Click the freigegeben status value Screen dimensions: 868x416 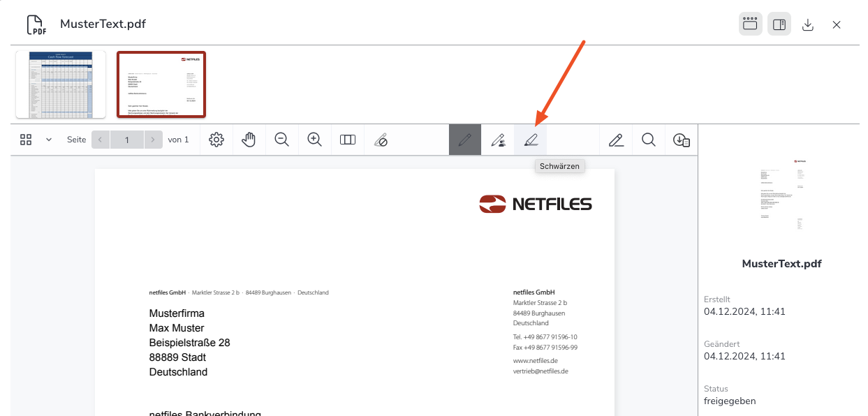click(x=730, y=401)
